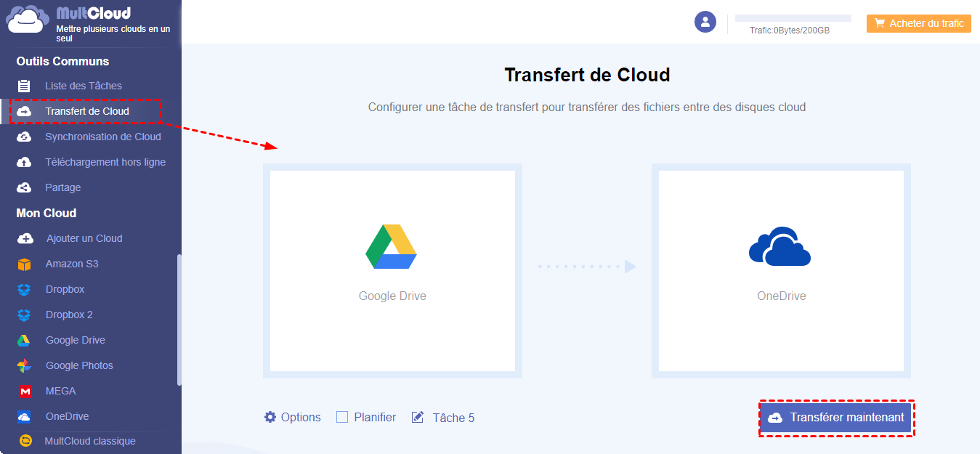Screen dimensions: 980x454
Task: Open Synchronisation de Cloud
Action: [103, 137]
